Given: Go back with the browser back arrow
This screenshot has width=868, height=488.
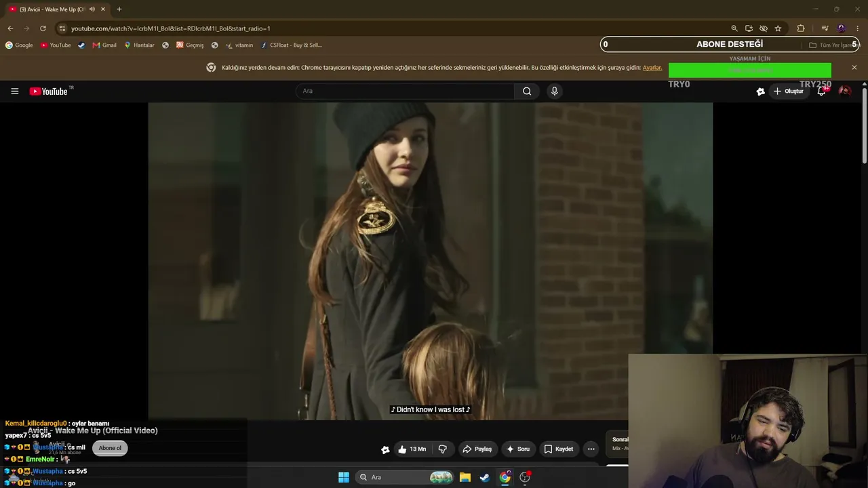Looking at the screenshot, I should click(10, 28).
